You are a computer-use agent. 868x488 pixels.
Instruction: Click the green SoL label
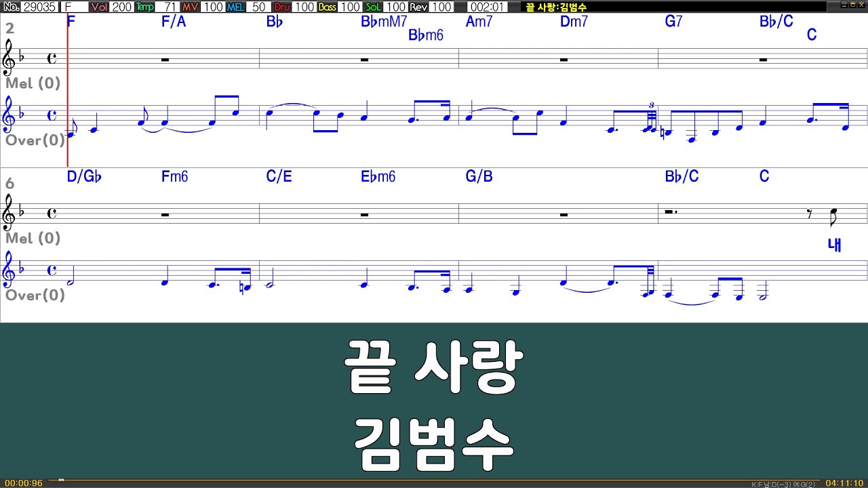tap(373, 7)
